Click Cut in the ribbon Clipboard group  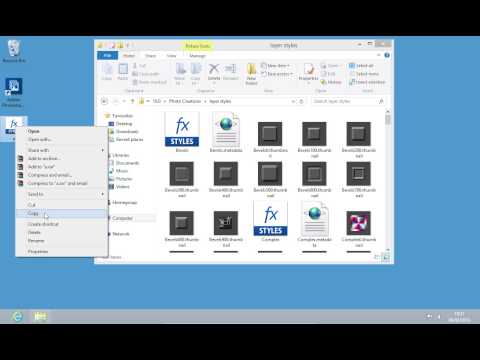(x=139, y=66)
